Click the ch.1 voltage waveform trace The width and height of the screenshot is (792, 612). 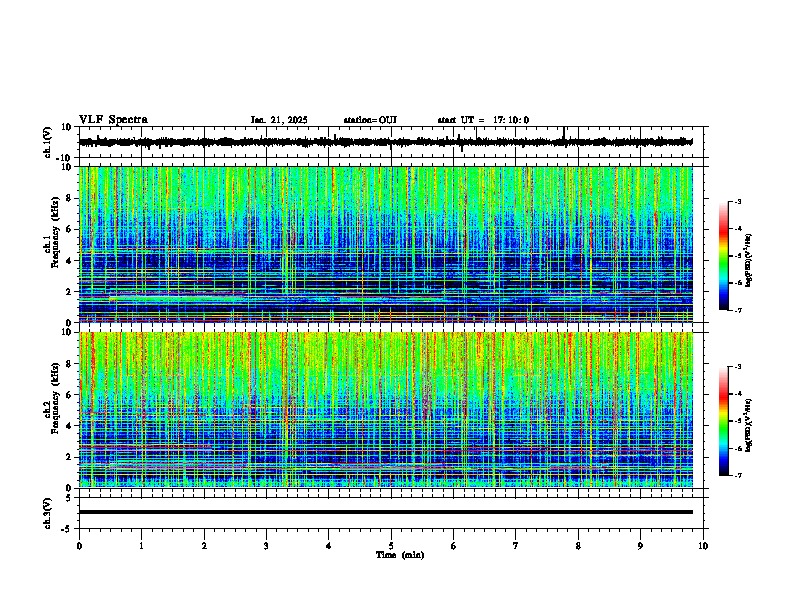pyautogui.click(x=386, y=142)
